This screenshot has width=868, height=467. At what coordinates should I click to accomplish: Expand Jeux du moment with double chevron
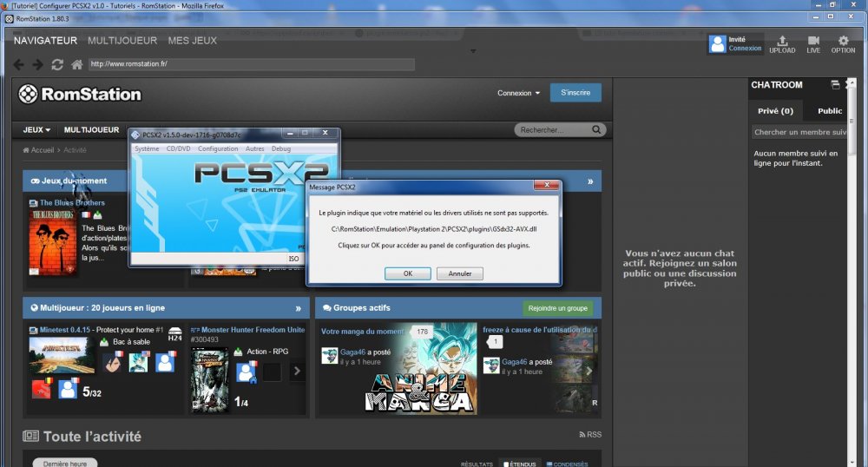pos(590,181)
